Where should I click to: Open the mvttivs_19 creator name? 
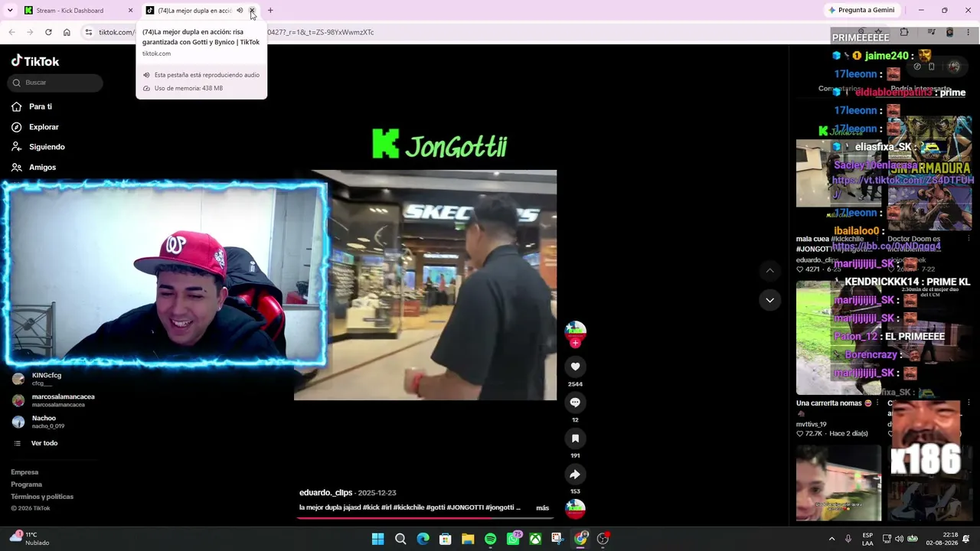[812, 424]
